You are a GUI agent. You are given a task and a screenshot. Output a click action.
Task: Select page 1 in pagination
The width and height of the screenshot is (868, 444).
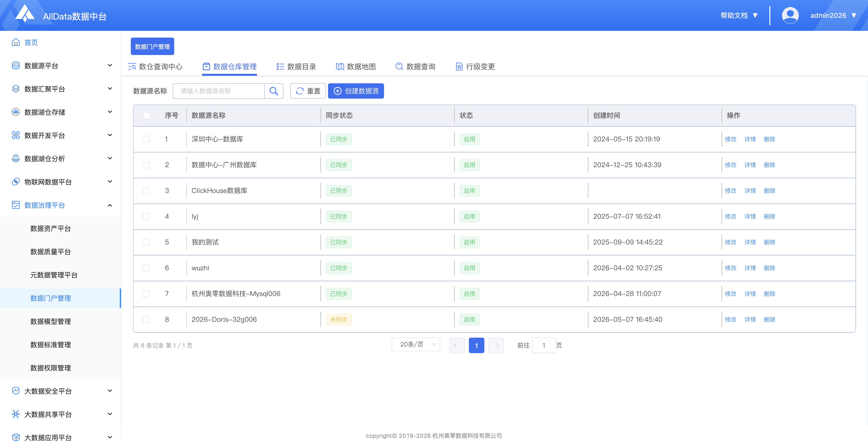476,345
